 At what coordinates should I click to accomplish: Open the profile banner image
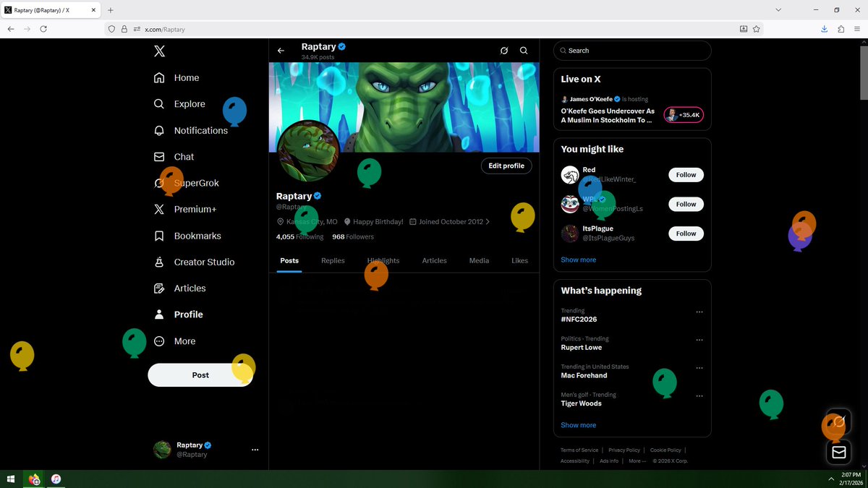pos(404,107)
